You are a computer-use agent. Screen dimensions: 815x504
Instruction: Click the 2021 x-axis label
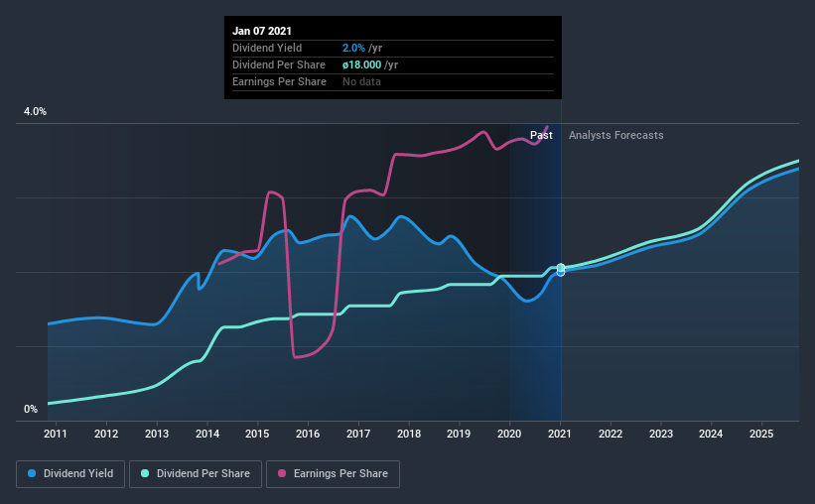tap(559, 434)
